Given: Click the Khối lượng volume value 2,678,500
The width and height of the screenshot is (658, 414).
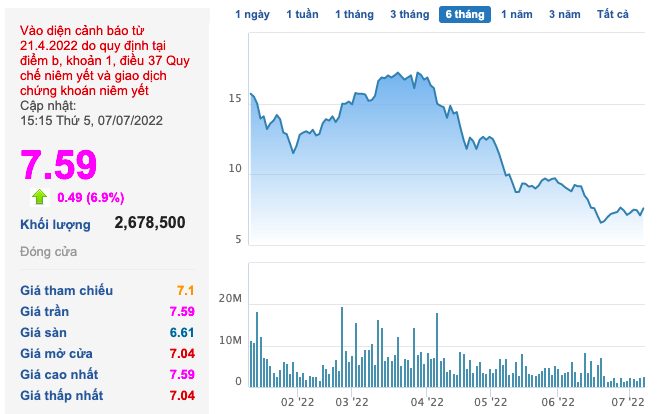Looking at the screenshot, I should coord(150,223).
